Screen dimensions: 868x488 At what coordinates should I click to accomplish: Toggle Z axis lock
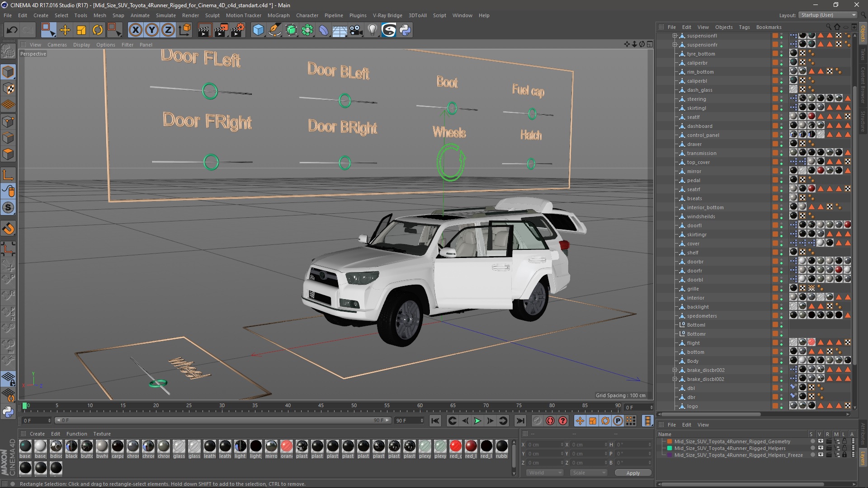[168, 30]
